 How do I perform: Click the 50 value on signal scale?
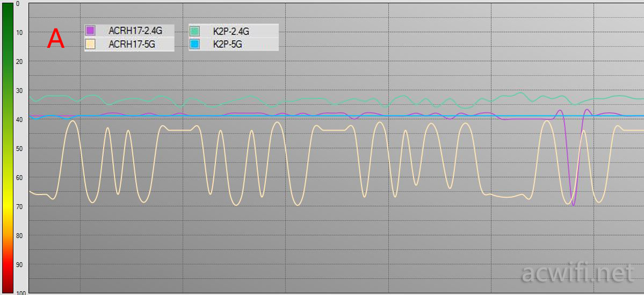coord(19,148)
